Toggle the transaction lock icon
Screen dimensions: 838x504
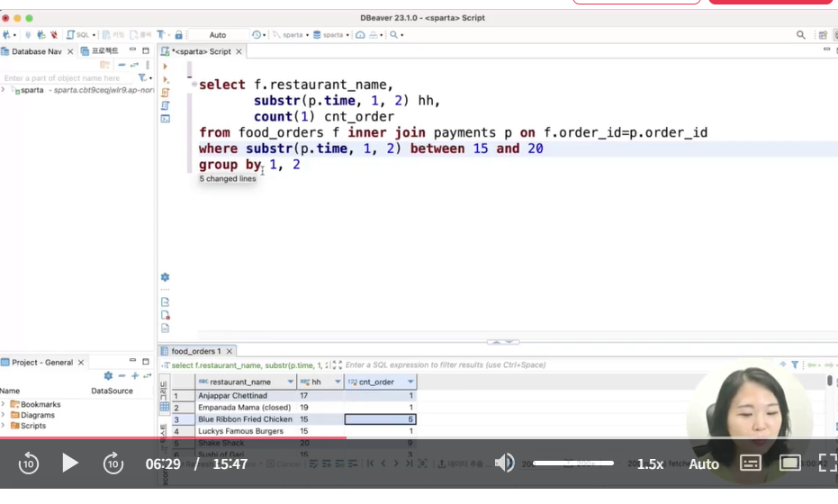(178, 35)
